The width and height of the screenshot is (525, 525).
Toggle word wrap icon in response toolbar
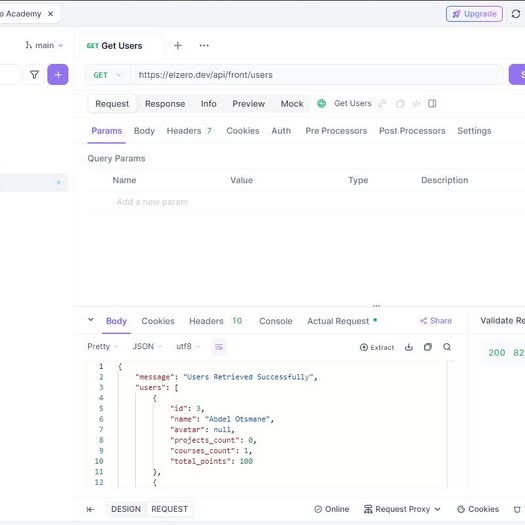pos(219,347)
